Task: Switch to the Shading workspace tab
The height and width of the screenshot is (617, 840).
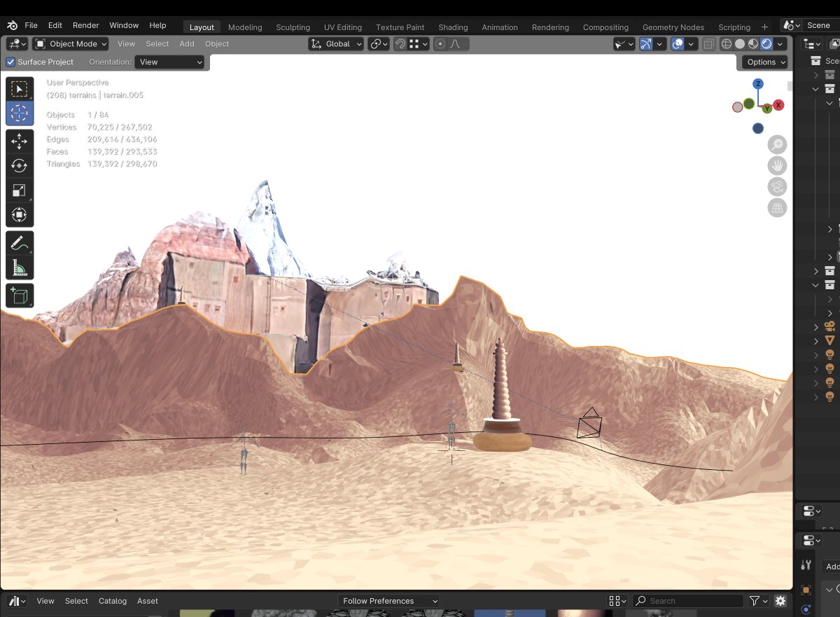Action: click(x=453, y=27)
